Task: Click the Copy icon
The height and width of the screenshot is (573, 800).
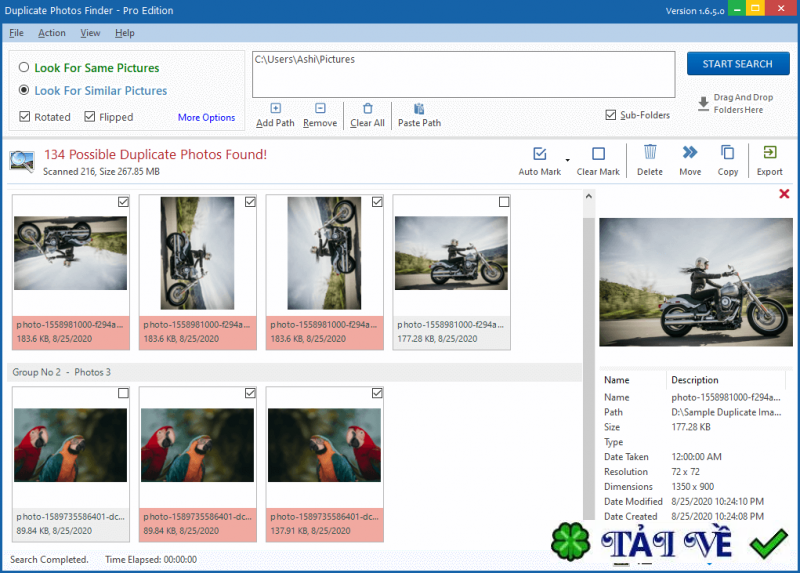Action: click(728, 152)
